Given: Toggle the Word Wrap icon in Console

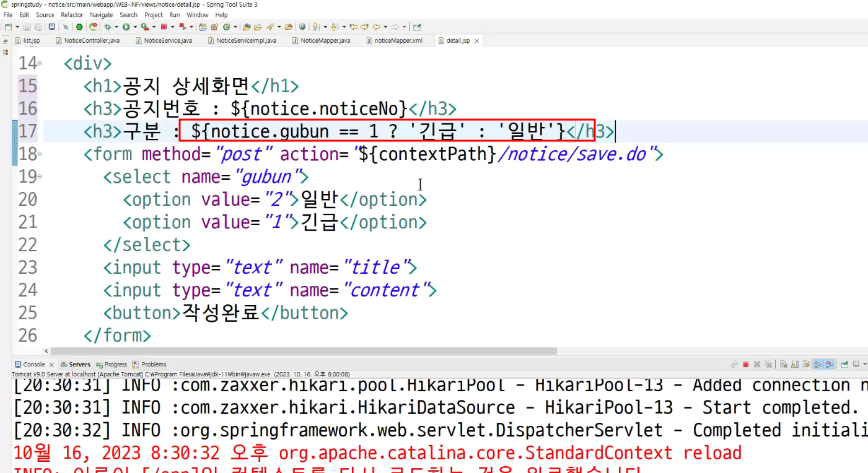Looking at the screenshot, I should click(x=807, y=365).
